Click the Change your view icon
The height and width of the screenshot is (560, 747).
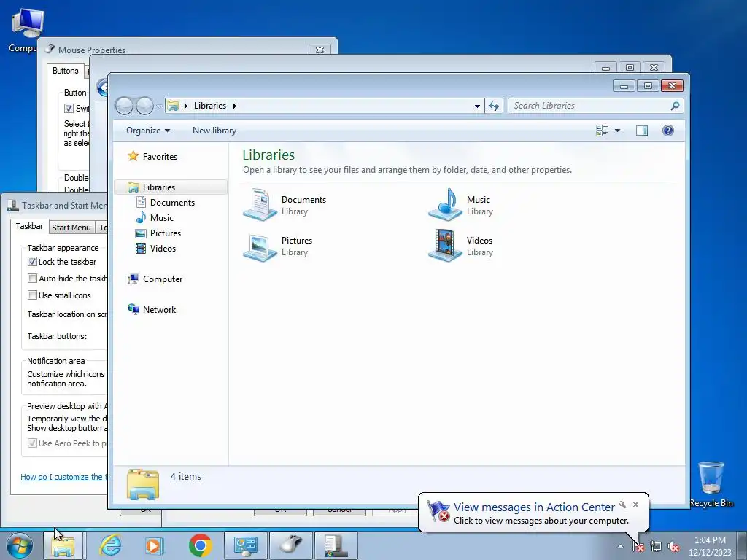[602, 131]
